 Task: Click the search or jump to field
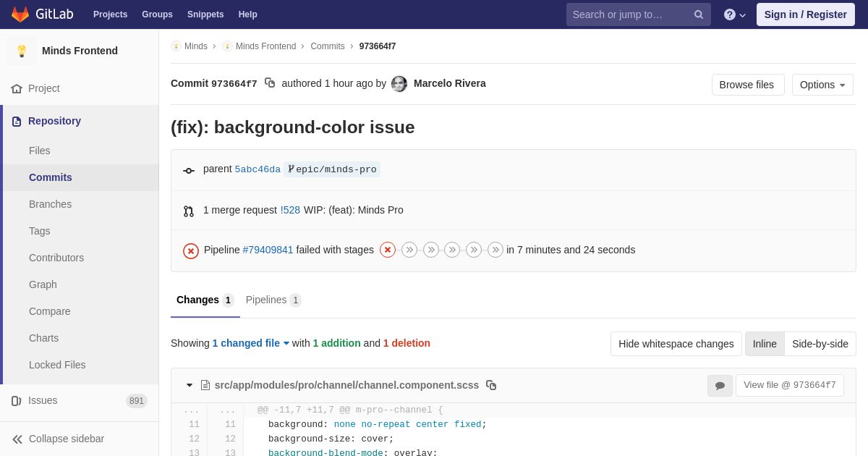tap(628, 14)
